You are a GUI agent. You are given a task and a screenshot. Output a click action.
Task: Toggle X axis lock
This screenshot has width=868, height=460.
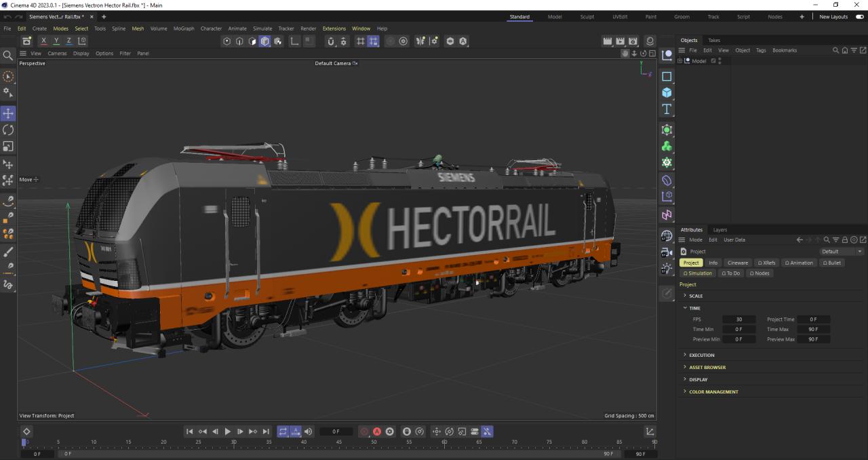pos(43,41)
